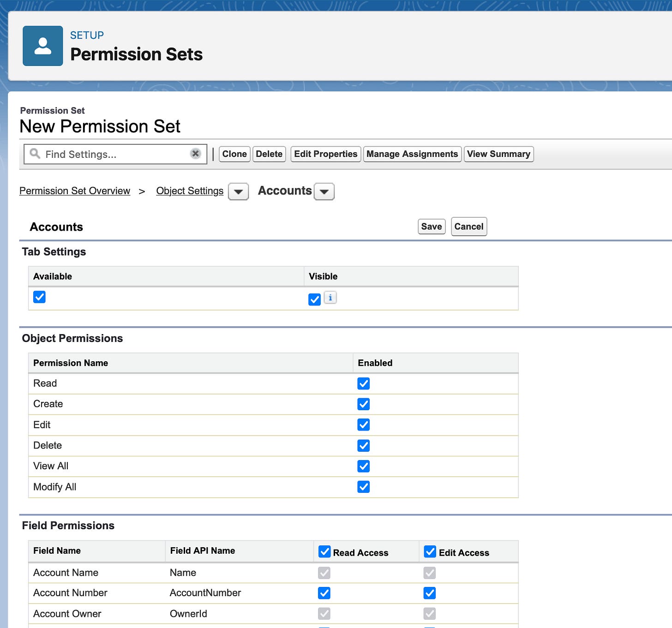Open Manage Assignments

412,154
